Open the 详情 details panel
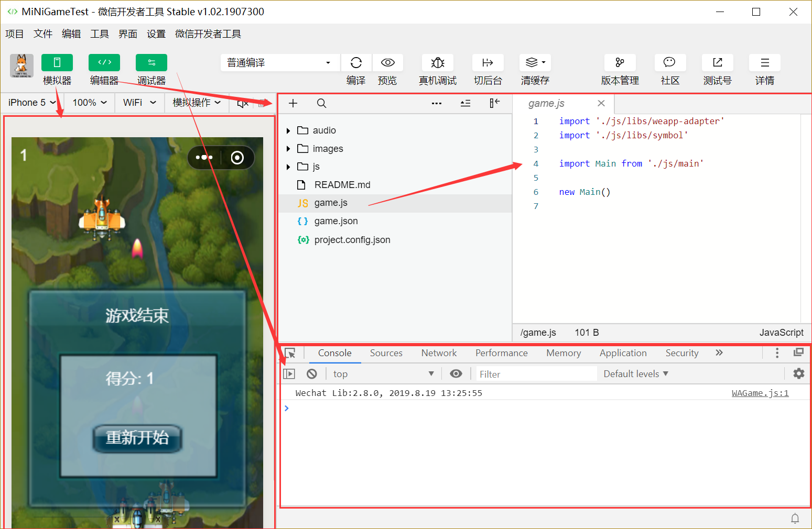Image resolution: width=812 pixels, height=529 pixels. pos(765,63)
